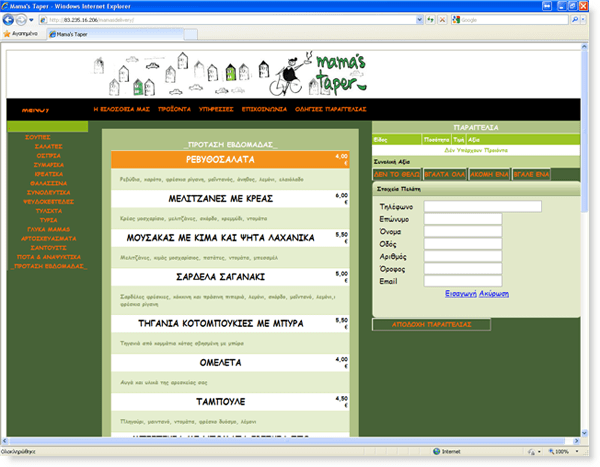The image size is (600, 467).
Task: Click the Τηλέφωνο input field
Action: 483,207
